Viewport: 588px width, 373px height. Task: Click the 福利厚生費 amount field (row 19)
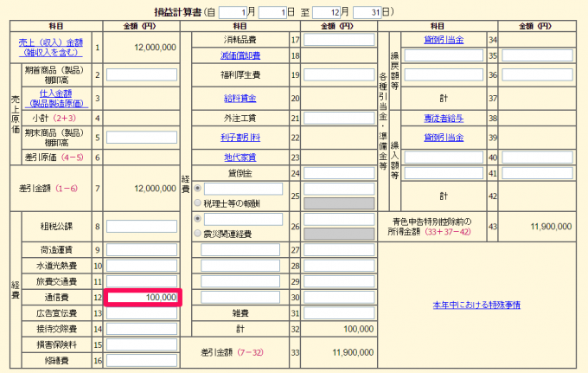pyautogui.click(x=339, y=74)
